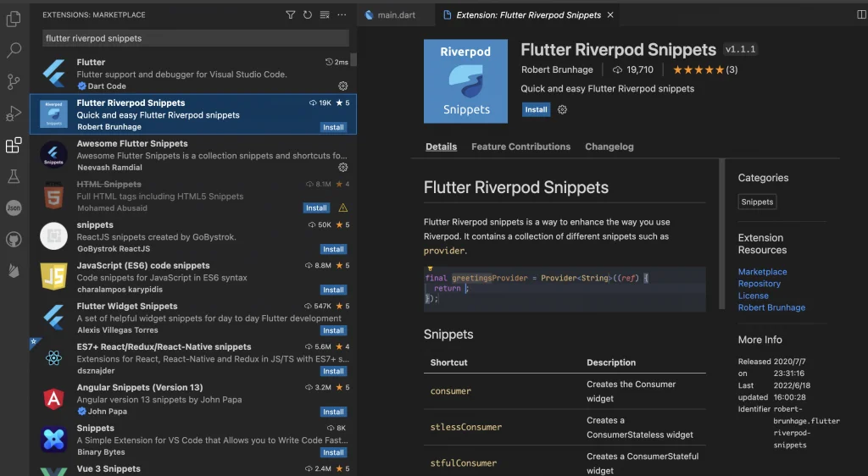Close the Flutter Riverpod Snippets extension tab
This screenshot has width=868, height=476.
tap(610, 15)
